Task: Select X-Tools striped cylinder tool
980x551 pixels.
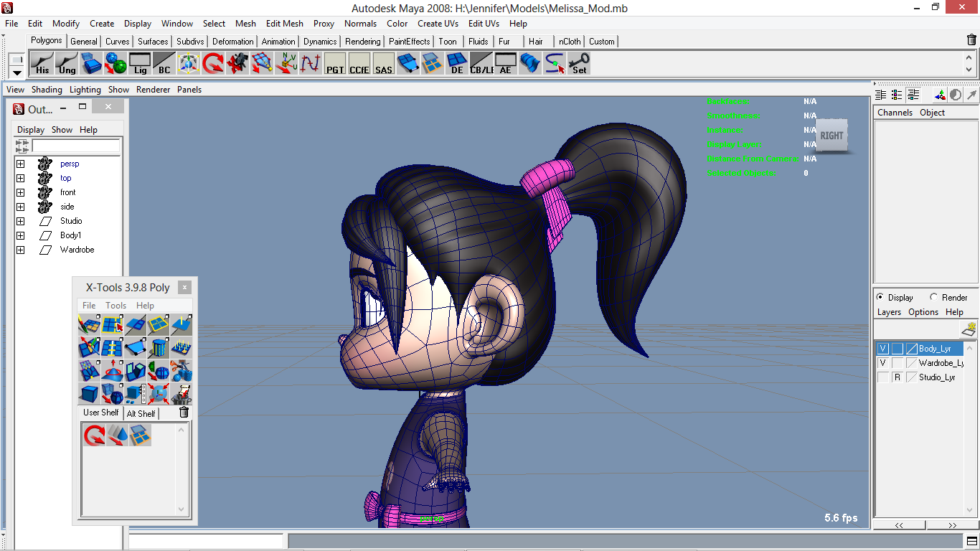Action: [x=158, y=348]
